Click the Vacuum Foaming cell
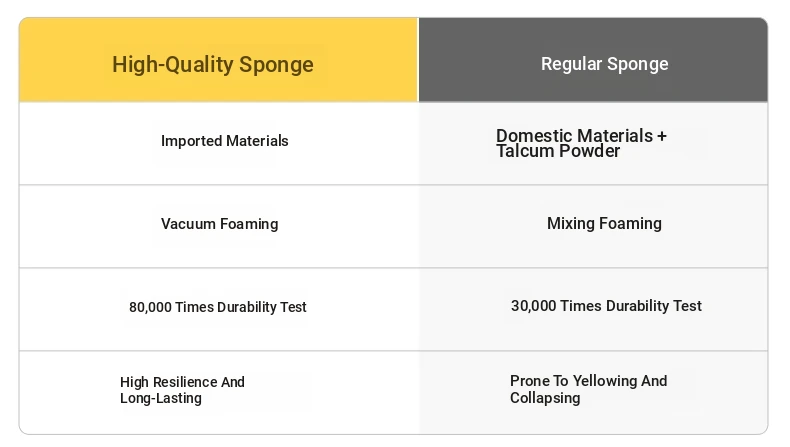This screenshot has width=790, height=447. pyautogui.click(x=219, y=226)
